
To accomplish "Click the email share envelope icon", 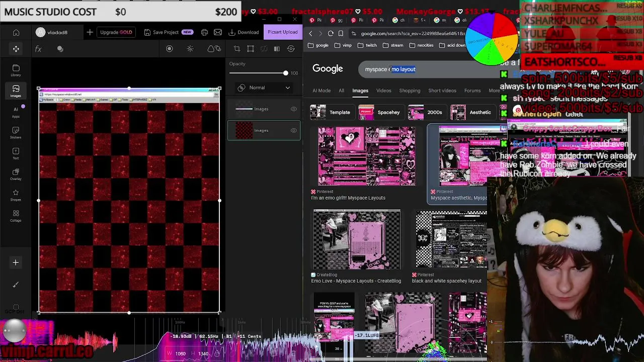I will [218, 32].
